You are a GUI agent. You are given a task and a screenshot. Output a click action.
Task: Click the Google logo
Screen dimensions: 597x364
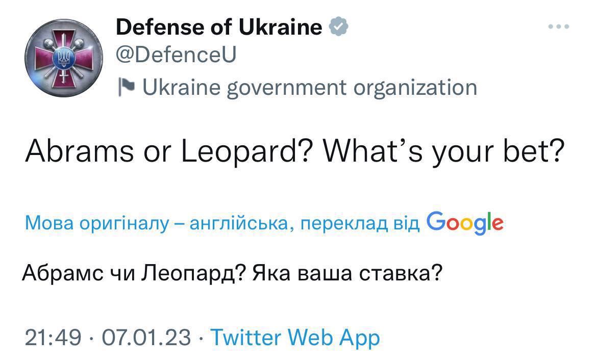pyautogui.click(x=465, y=223)
